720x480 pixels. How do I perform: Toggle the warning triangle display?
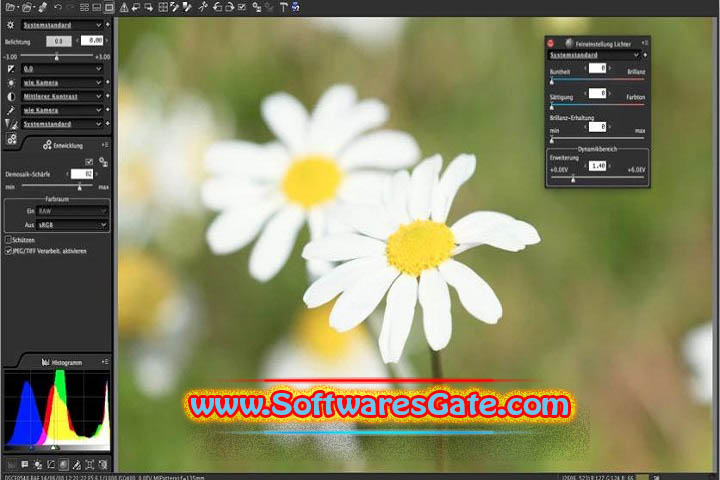[x=124, y=7]
